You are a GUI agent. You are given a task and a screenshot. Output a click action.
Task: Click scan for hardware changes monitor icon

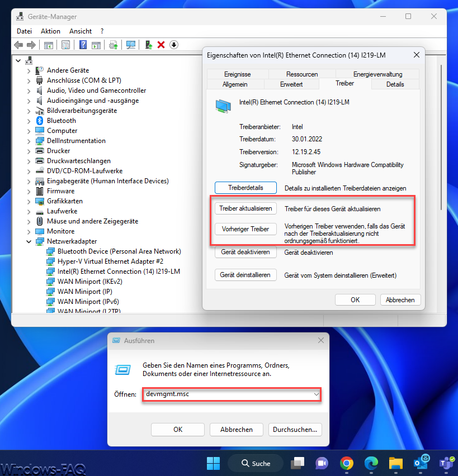[x=131, y=45]
